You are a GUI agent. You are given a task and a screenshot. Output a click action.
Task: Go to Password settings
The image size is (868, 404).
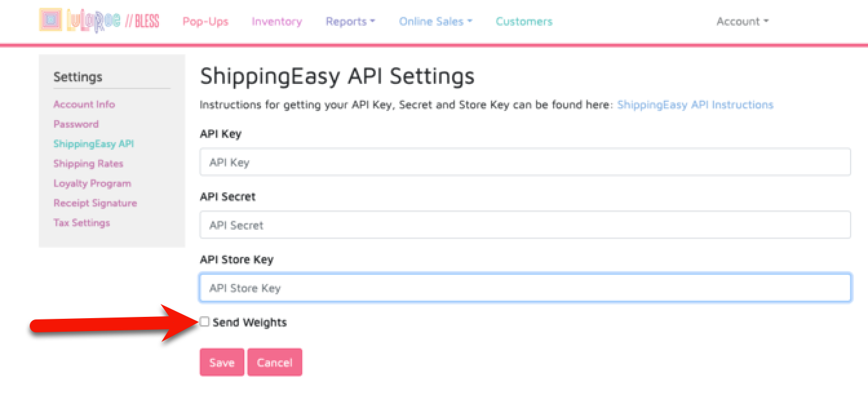(76, 124)
